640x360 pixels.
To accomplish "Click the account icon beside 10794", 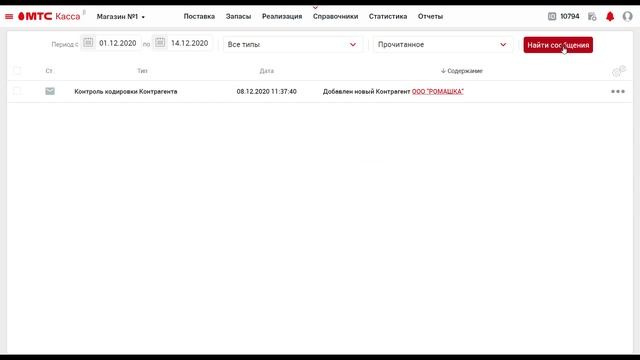I will (x=552, y=16).
